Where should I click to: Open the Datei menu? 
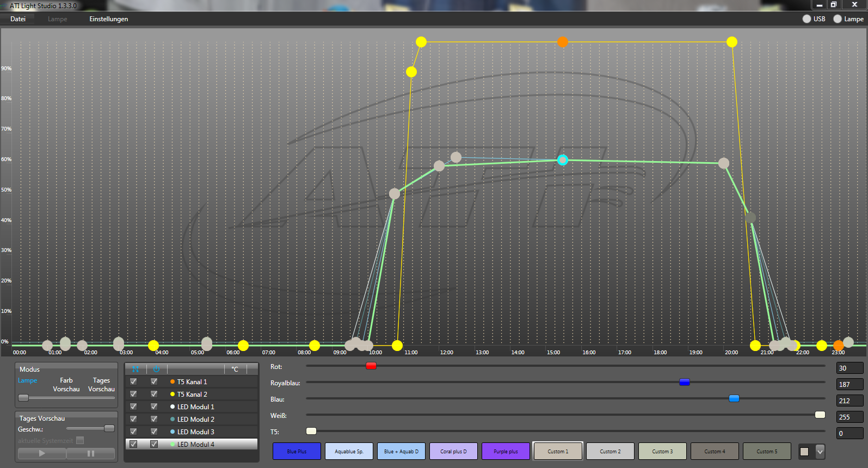point(18,19)
